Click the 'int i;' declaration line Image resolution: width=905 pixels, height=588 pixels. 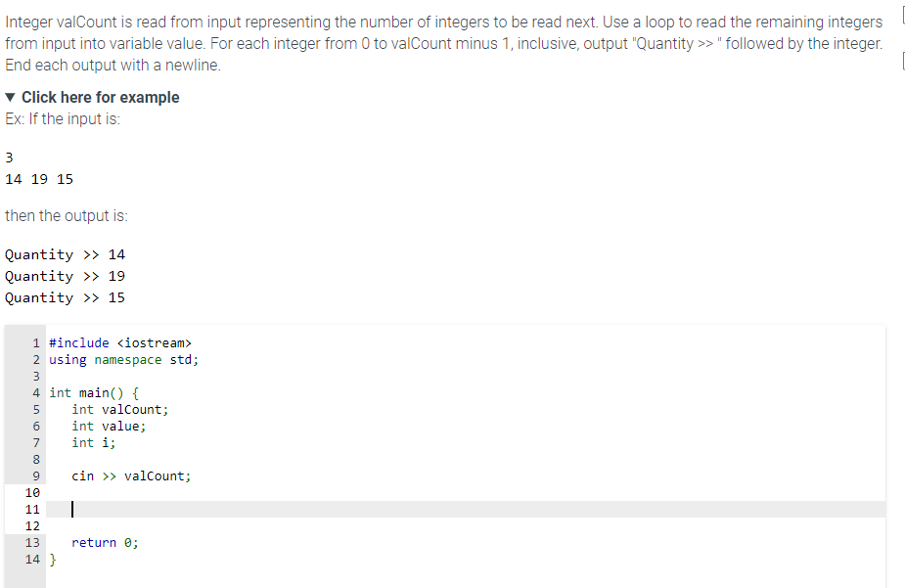point(94,442)
